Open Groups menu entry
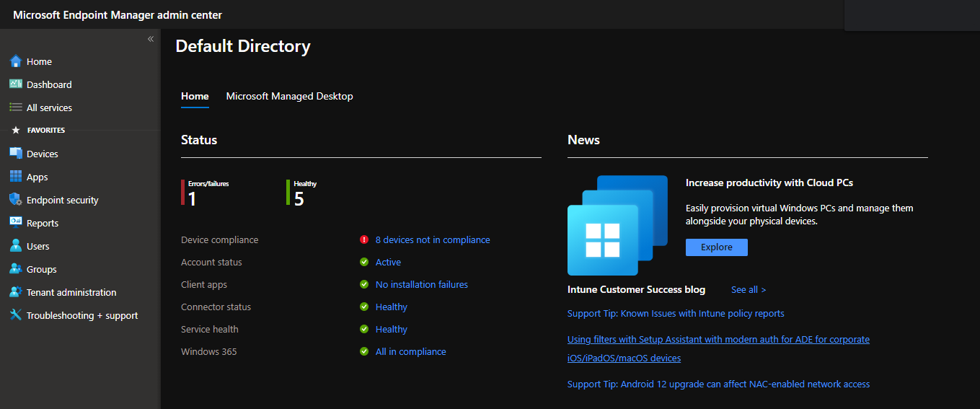Viewport: 980px width, 409px height. coord(80,269)
